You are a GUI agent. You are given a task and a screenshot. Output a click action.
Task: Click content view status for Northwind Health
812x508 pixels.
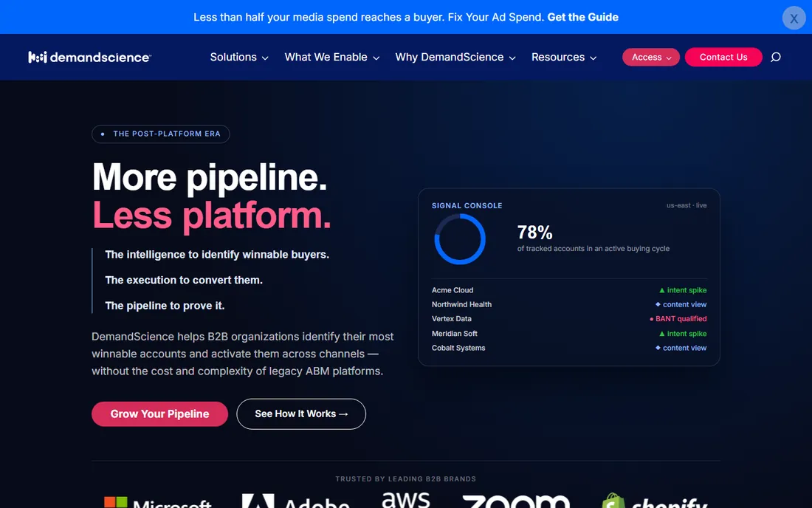coord(681,304)
